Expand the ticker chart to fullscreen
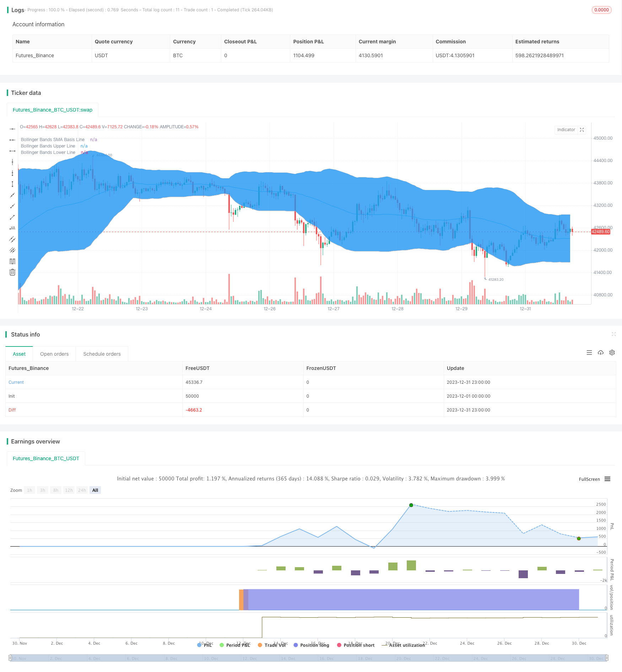The image size is (622, 672). tap(582, 130)
